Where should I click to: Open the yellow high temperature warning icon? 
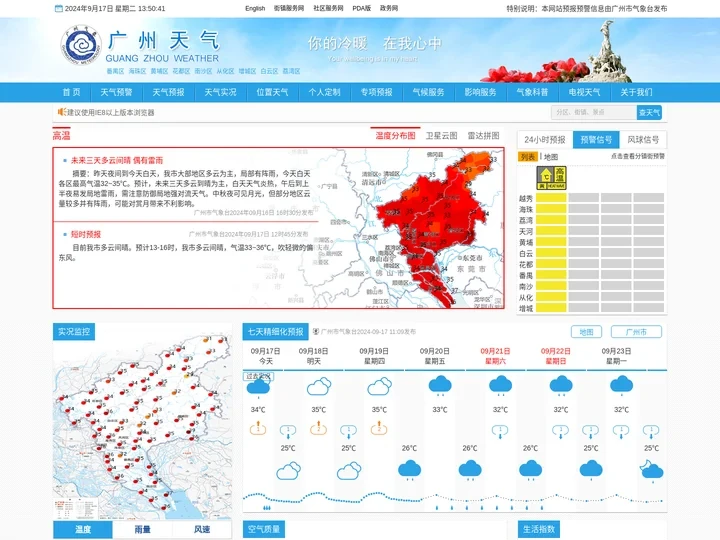551,178
